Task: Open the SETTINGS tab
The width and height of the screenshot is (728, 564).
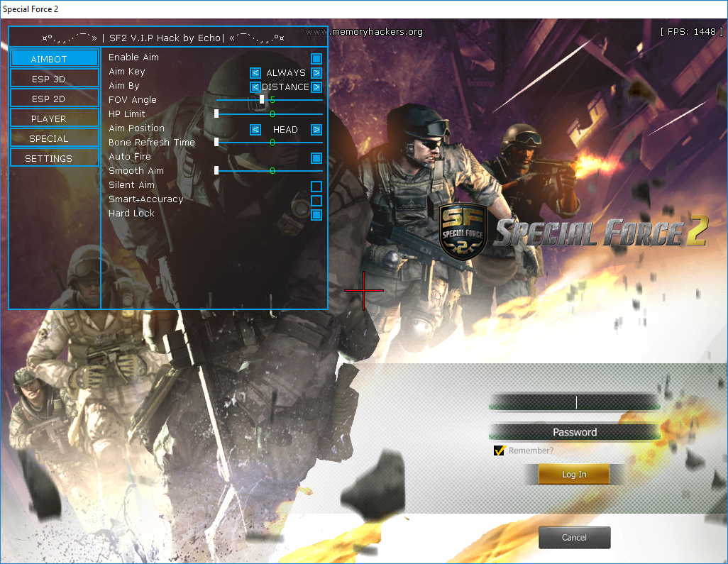Action: 55,158
